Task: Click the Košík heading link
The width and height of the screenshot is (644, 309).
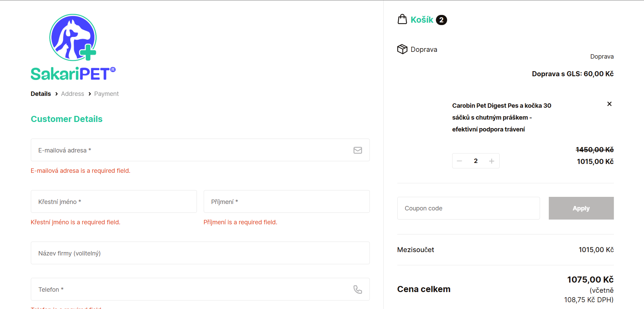Action: (422, 20)
